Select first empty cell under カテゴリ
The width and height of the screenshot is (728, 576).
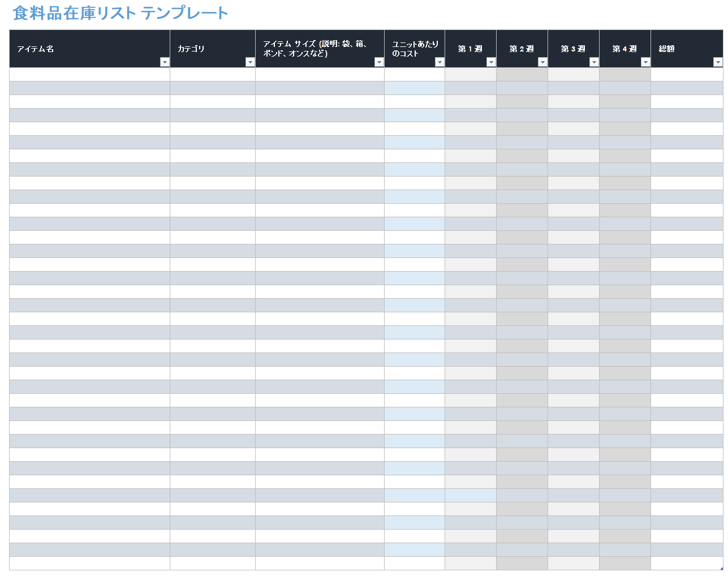(x=212, y=75)
